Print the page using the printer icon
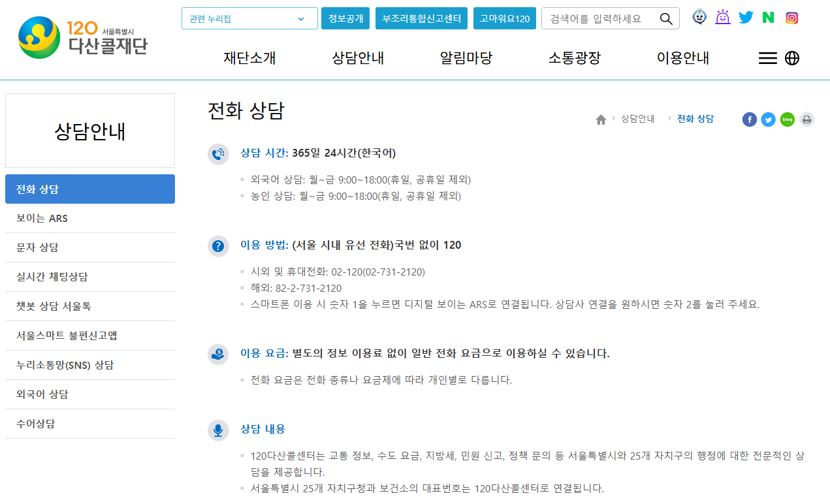830x504 pixels. 806,119
